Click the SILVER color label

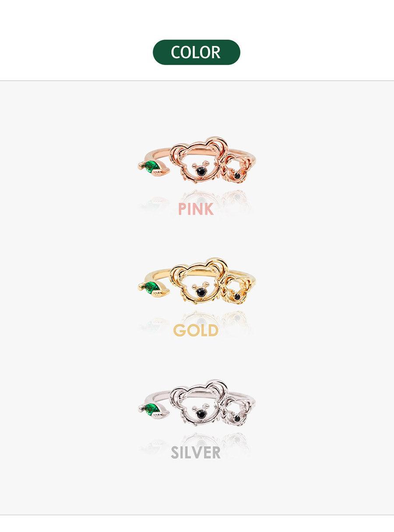pos(196,452)
